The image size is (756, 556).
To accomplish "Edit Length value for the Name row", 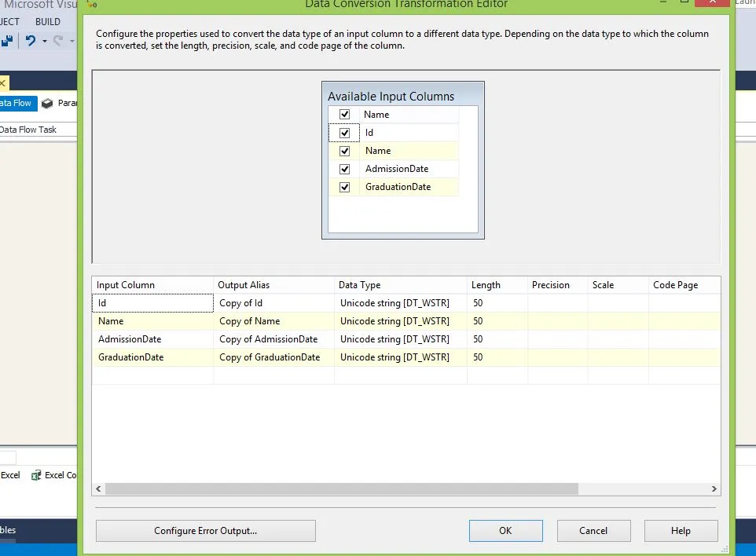I will (x=497, y=321).
